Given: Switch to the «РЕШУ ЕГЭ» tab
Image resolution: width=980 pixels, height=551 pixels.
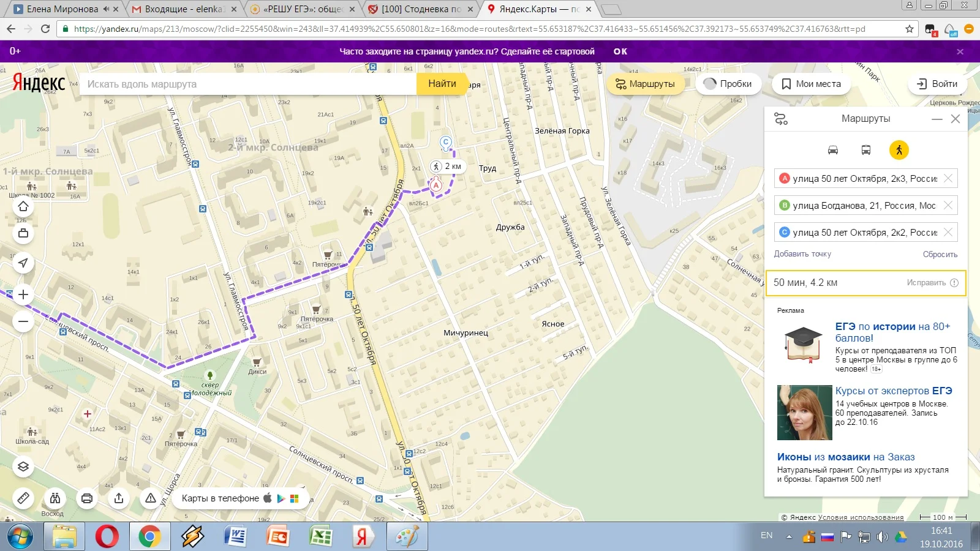Looking at the screenshot, I should (x=304, y=9).
